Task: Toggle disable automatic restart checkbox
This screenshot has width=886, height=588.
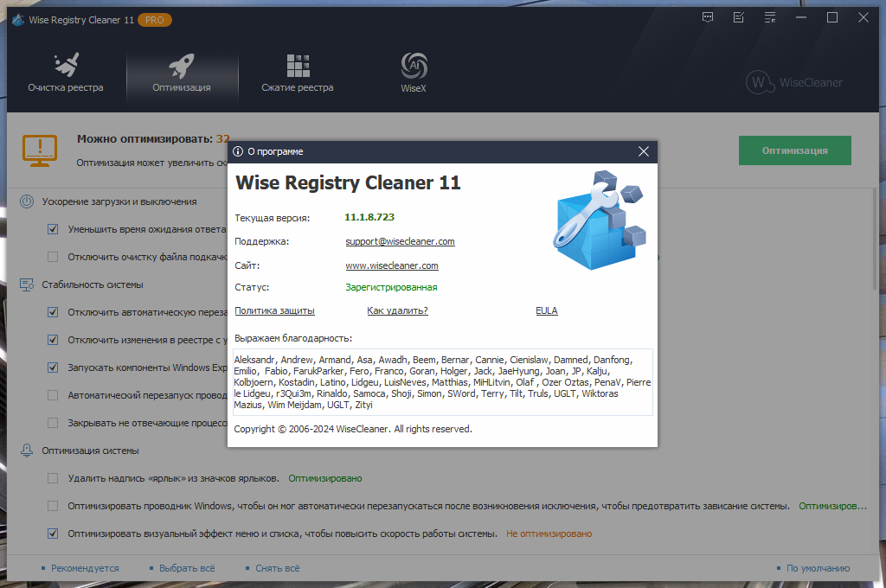Action: point(53,312)
